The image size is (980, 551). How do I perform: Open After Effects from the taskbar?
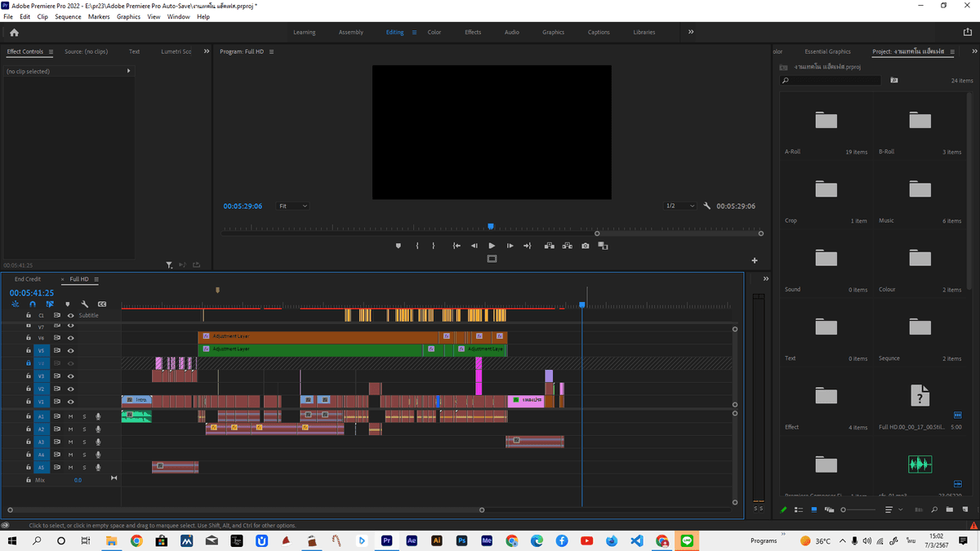click(x=412, y=540)
